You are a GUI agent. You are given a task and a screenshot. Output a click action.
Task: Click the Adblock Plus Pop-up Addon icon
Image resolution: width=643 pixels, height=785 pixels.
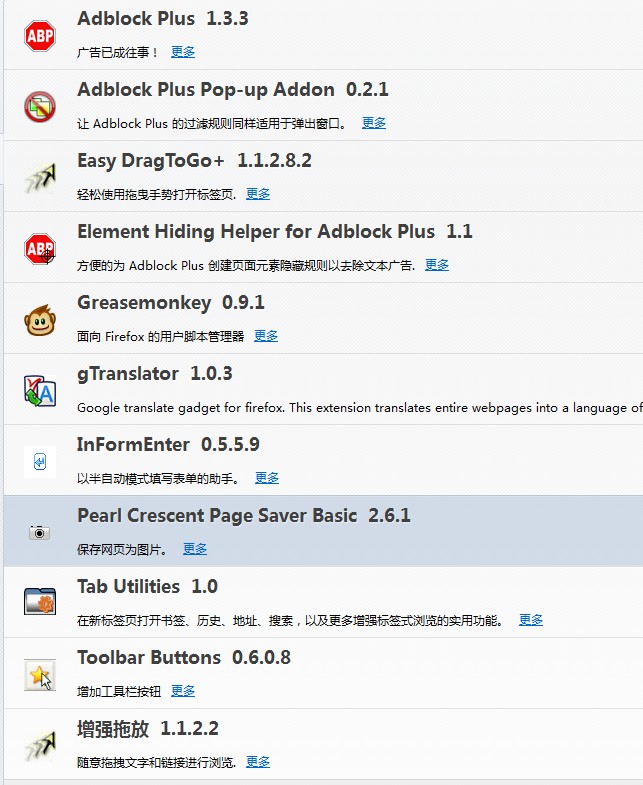(x=40, y=107)
